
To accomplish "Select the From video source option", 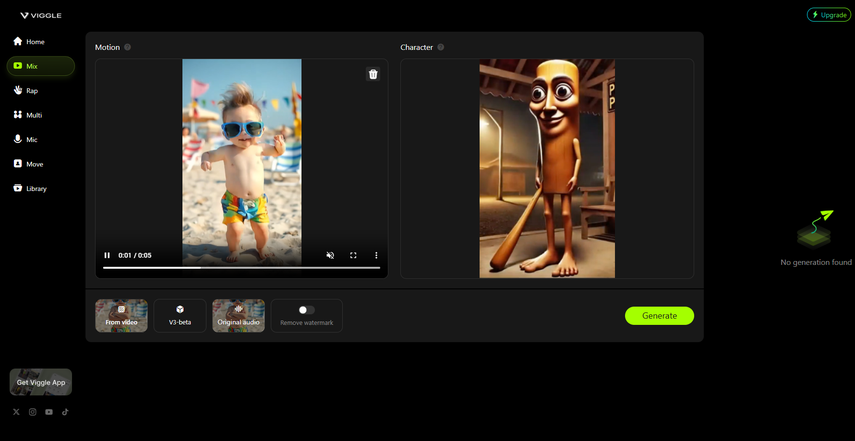I will [121, 315].
